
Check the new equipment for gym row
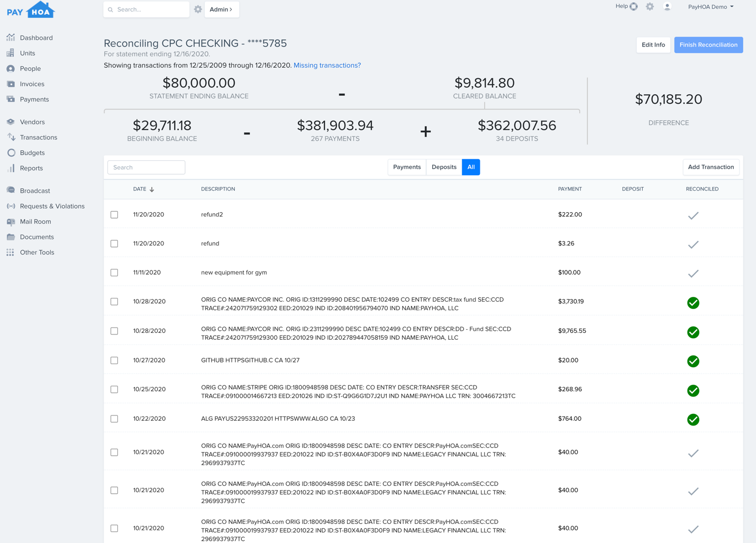(114, 273)
